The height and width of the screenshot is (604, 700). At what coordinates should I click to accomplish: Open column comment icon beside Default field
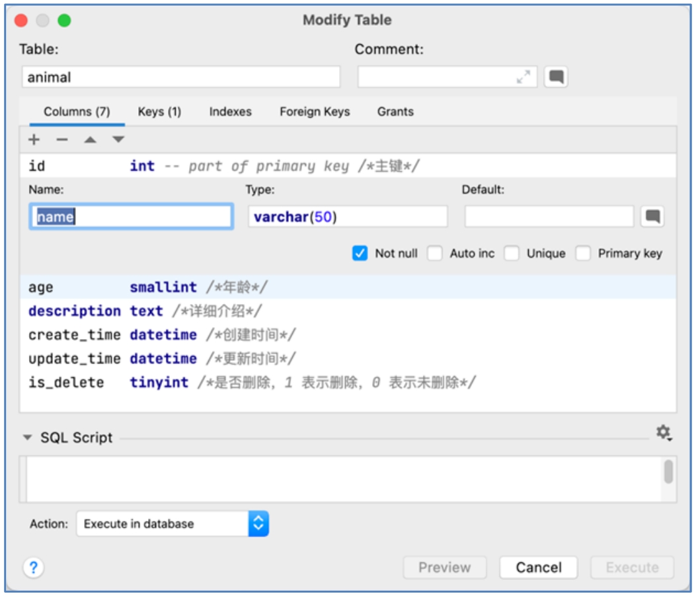652,217
